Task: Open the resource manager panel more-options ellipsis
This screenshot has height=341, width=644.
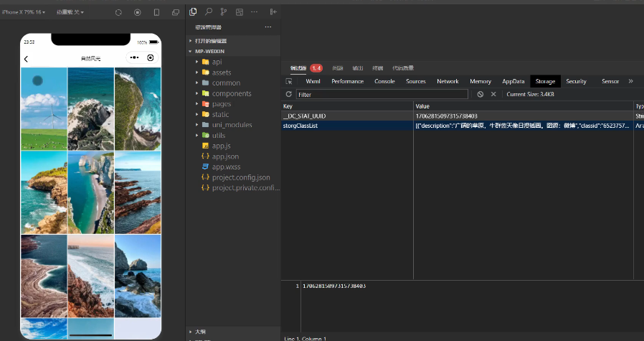Action: 268,27
